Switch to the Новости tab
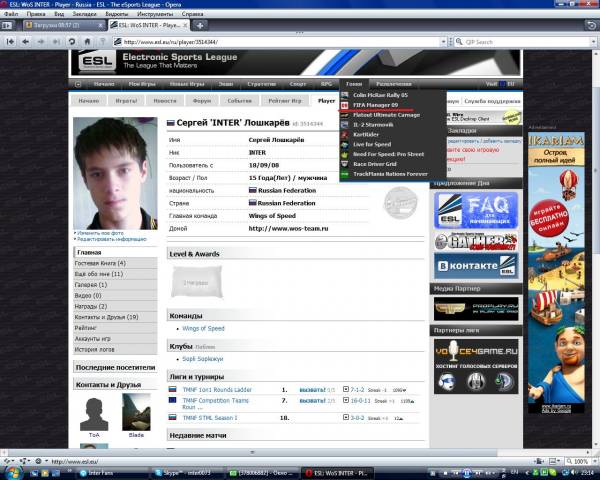Image resolution: width=600 pixels, height=480 pixels. click(x=165, y=101)
